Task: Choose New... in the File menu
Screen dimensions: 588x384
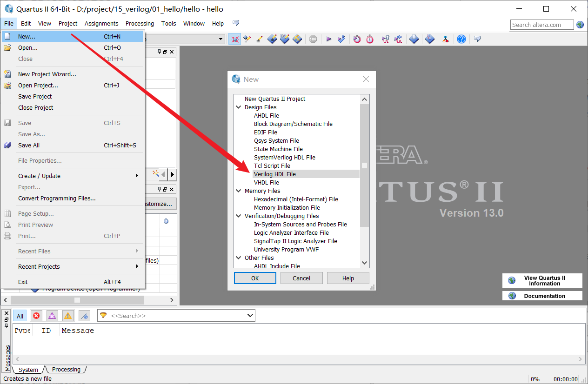Action: 73,36
